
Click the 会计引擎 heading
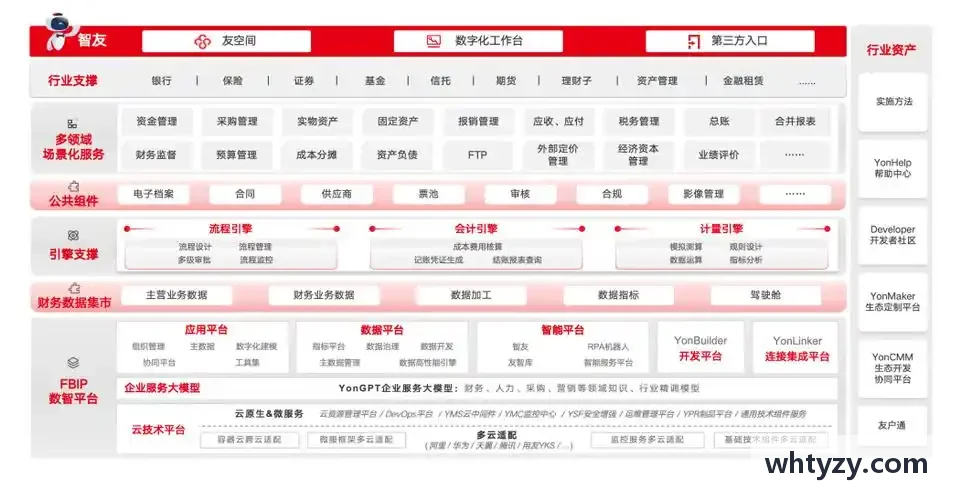(x=476, y=229)
